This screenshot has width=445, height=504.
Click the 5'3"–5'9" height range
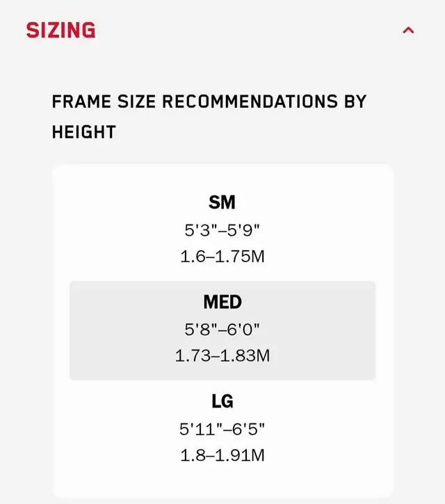point(222,230)
